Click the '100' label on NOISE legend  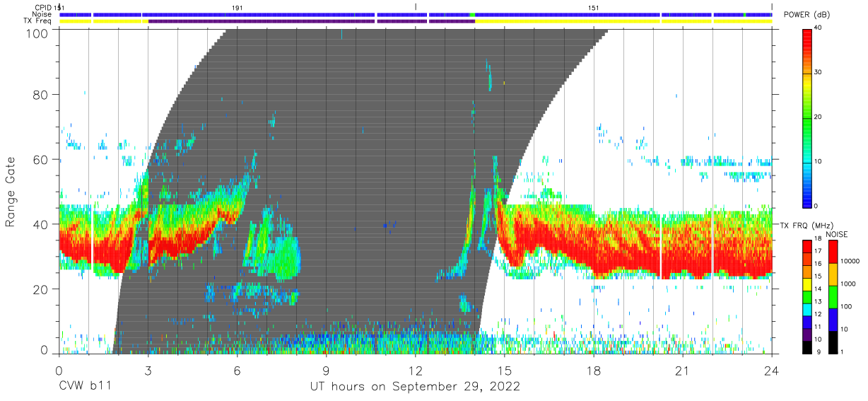coord(846,306)
